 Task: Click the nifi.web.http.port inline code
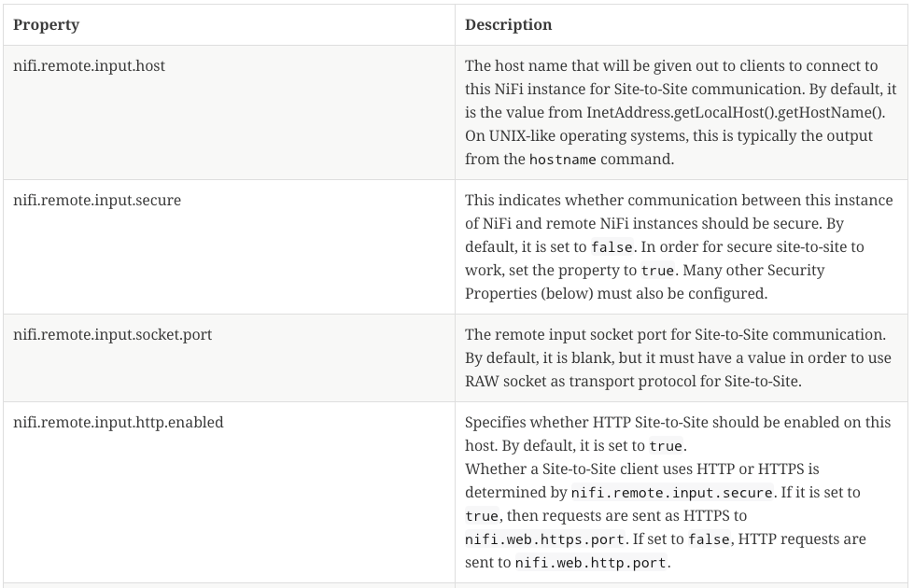[x=591, y=563]
